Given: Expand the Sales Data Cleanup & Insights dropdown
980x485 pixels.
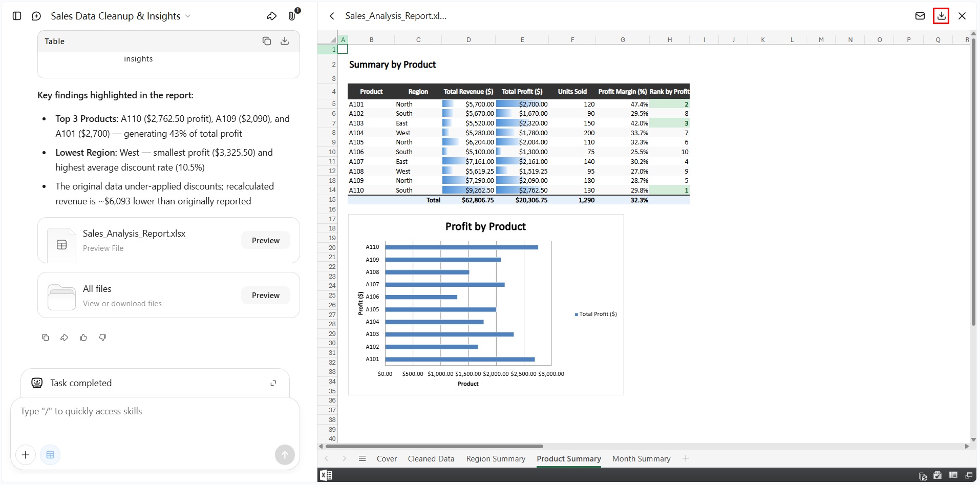Looking at the screenshot, I should [188, 16].
